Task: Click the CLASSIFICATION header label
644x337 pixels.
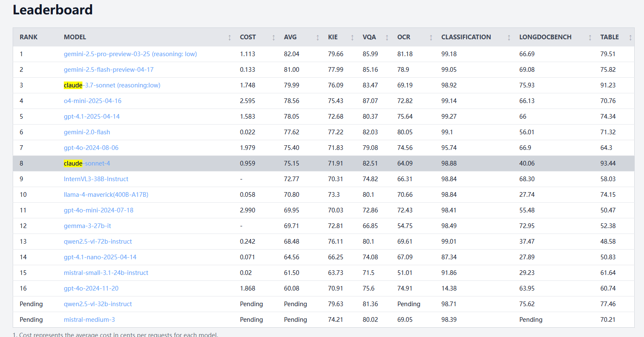Action: point(466,37)
